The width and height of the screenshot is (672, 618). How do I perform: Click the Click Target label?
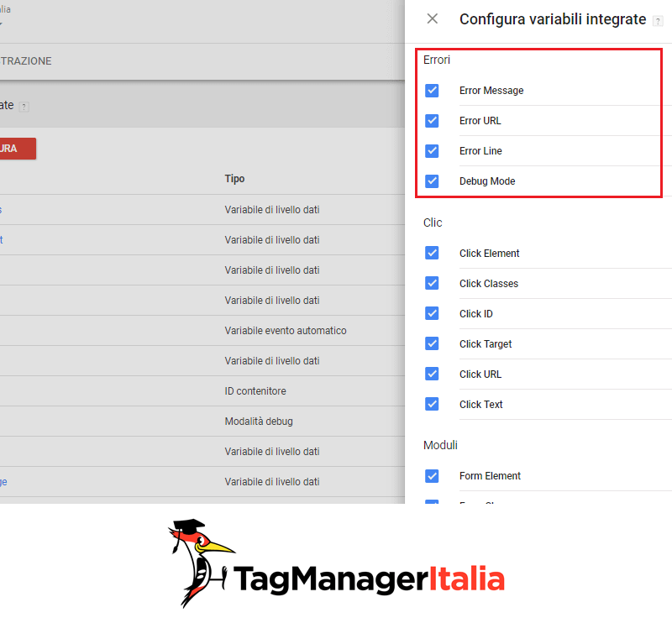(486, 344)
